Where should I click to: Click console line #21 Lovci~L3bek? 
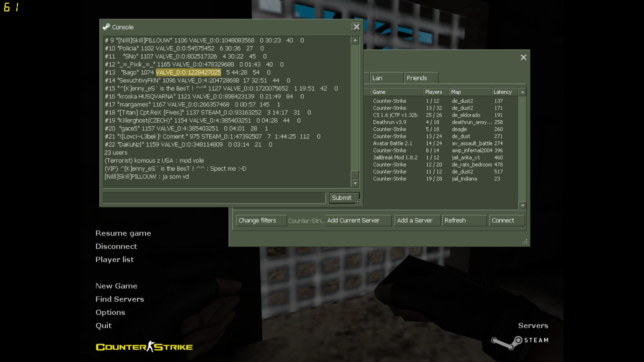click(212, 136)
